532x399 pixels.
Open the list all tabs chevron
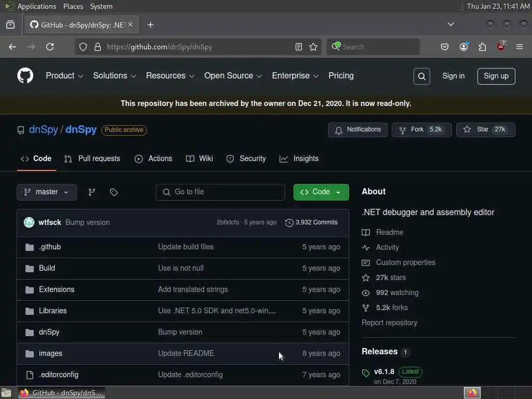pyautogui.click(x=450, y=24)
